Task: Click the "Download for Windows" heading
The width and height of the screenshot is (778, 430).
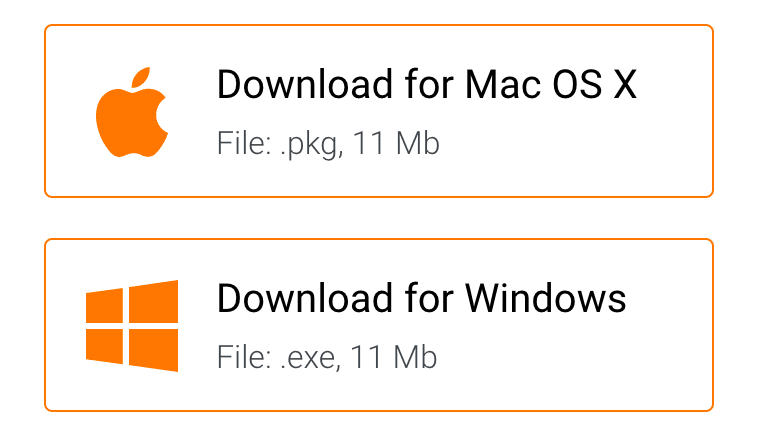Action: 421,298
